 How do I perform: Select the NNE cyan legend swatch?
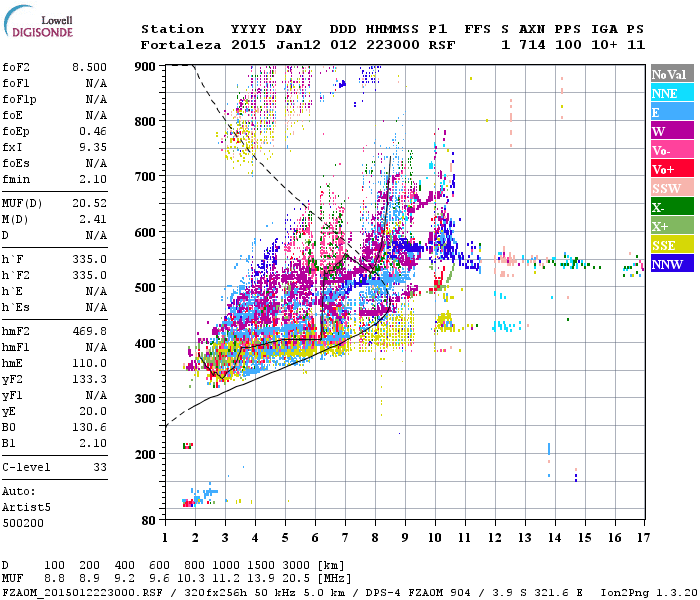pyautogui.click(x=672, y=93)
